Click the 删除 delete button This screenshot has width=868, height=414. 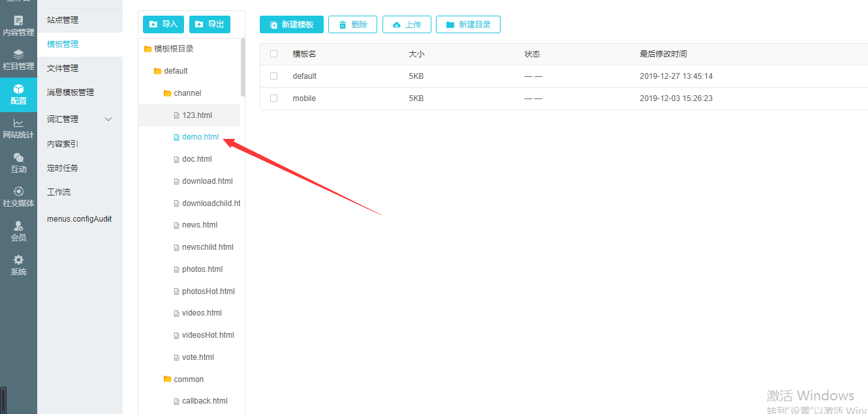[352, 25]
